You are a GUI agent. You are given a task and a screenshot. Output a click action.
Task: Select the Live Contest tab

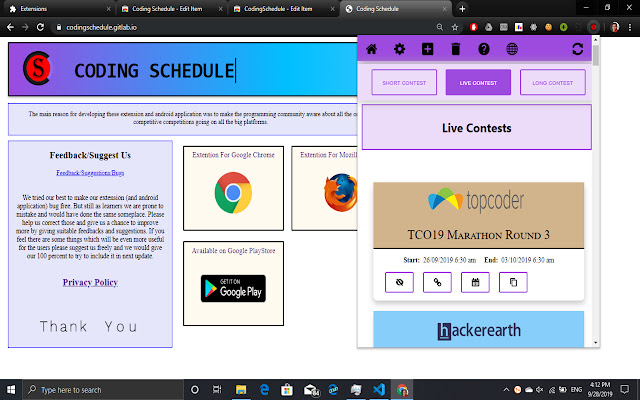478,82
